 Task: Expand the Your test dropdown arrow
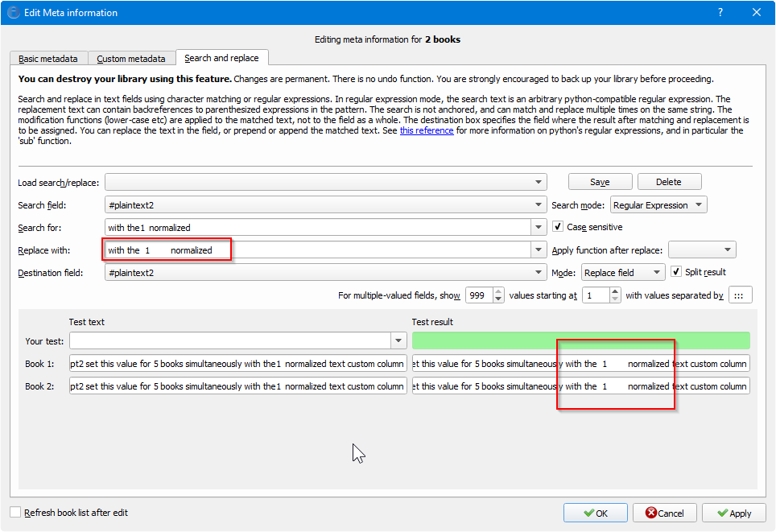398,340
